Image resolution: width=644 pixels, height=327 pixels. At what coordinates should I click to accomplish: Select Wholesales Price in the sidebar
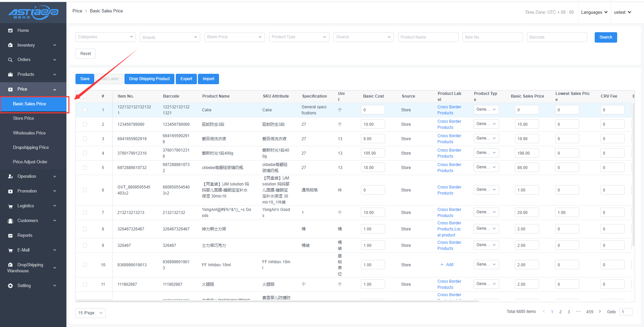(x=29, y=133)
